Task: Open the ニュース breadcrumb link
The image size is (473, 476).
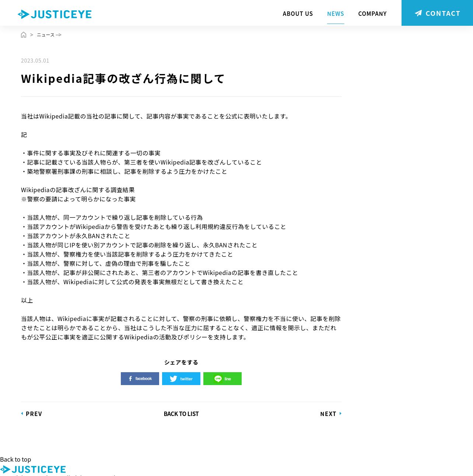Action: pos(46,35)
